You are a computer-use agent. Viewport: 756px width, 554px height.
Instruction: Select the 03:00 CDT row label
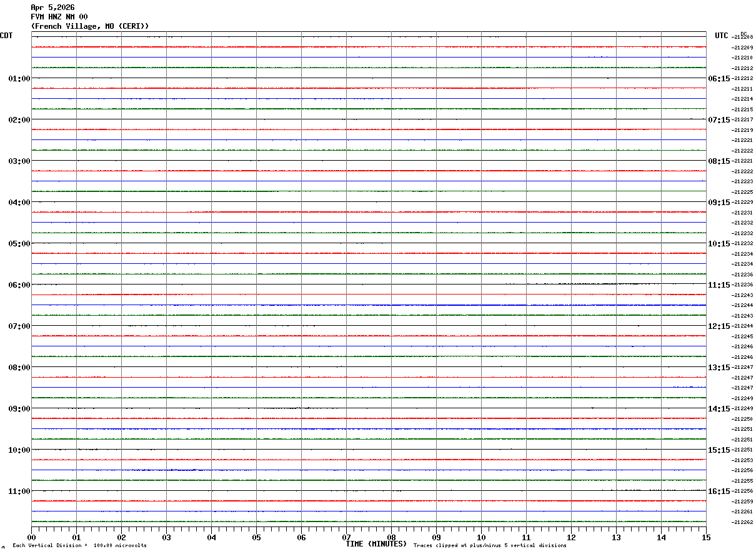(x=19, y=161)
